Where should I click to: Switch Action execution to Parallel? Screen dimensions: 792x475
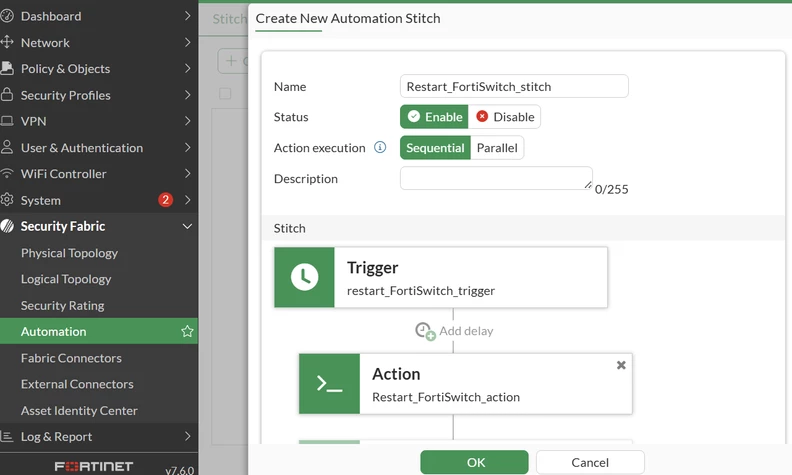coord(497,148)
